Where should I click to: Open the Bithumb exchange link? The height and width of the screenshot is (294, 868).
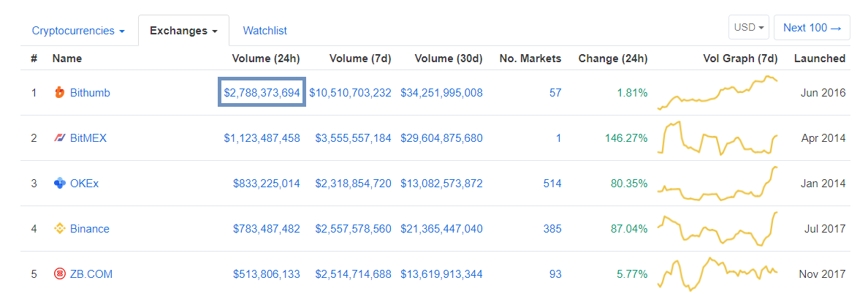point(90,93)
